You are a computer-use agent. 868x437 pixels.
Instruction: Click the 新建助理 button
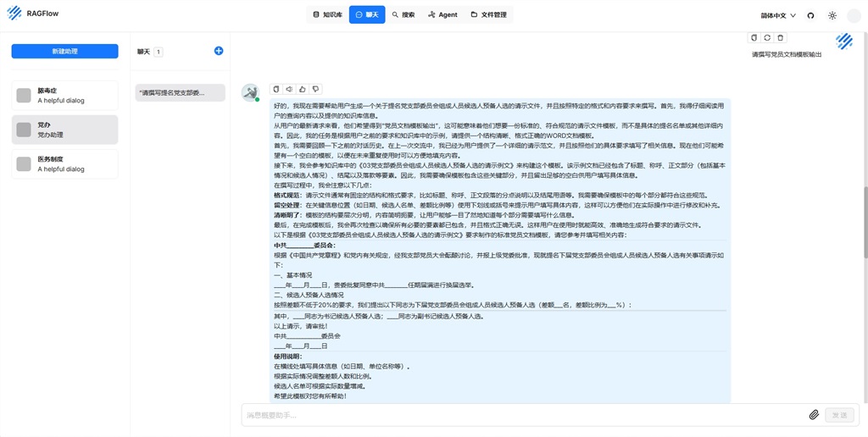[64, 52]
